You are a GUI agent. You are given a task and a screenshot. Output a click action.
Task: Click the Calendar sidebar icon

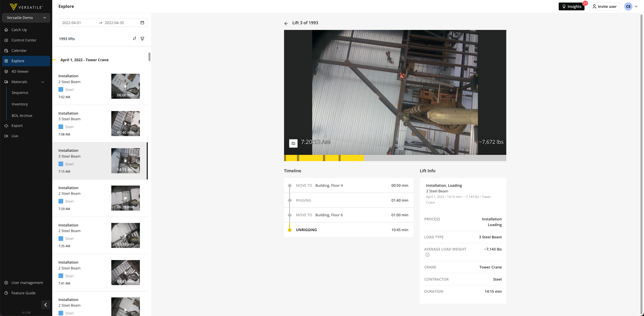[6, 51]
